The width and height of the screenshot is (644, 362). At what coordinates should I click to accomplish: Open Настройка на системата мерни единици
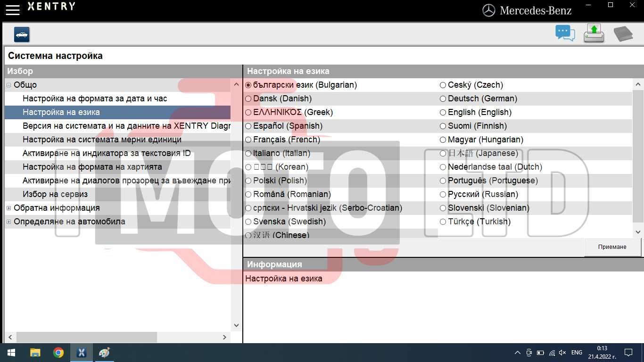pos(102,140)
